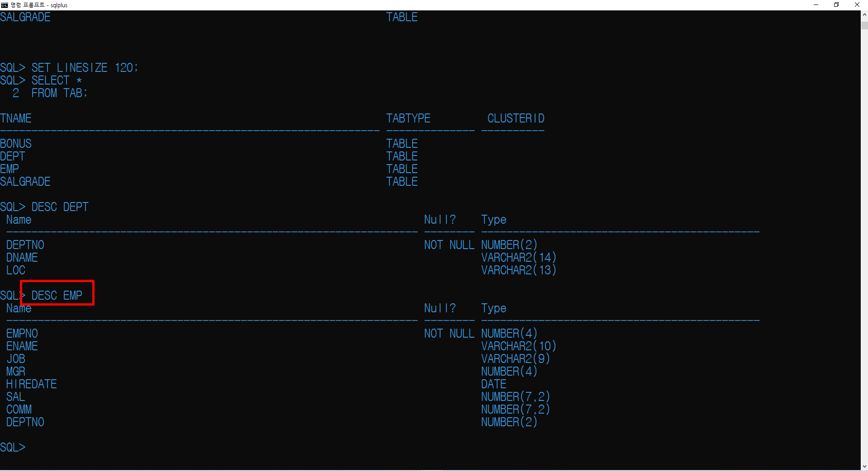Click the CLUSTERID column header
Screen dimensions: 868x471
(516, 118)
